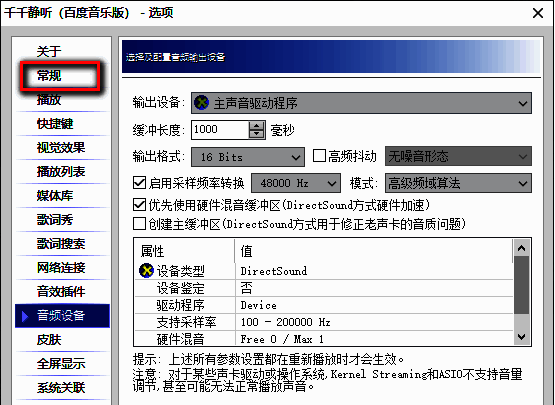Open the 播放 settings page

[x=49, y=99]
